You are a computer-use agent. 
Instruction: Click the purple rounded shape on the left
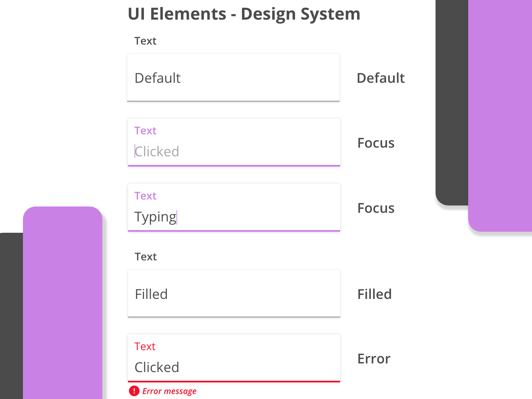click(63, 299)
